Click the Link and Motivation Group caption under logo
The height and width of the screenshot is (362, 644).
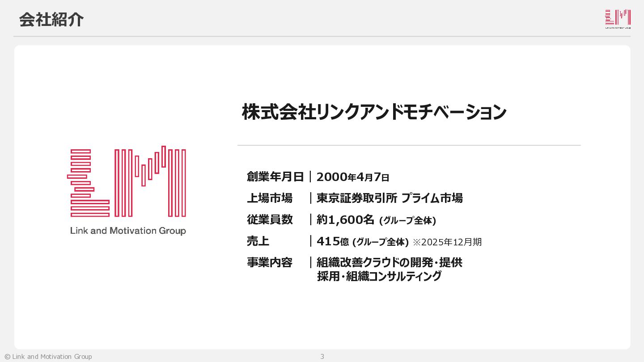tap(128, 231)
